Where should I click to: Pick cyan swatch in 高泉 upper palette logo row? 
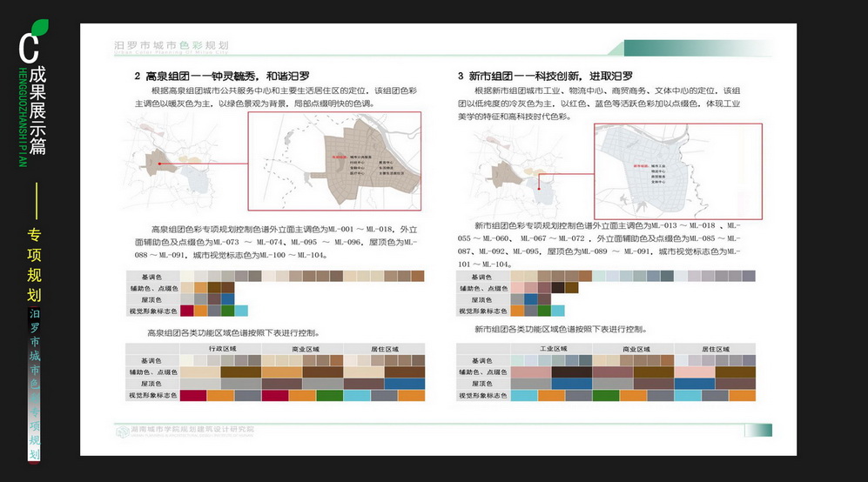241,311
